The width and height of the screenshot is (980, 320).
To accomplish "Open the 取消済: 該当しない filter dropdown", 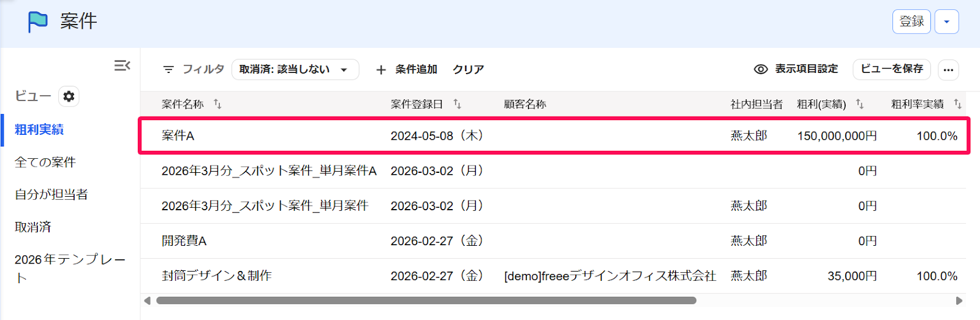I will point(295,69).
